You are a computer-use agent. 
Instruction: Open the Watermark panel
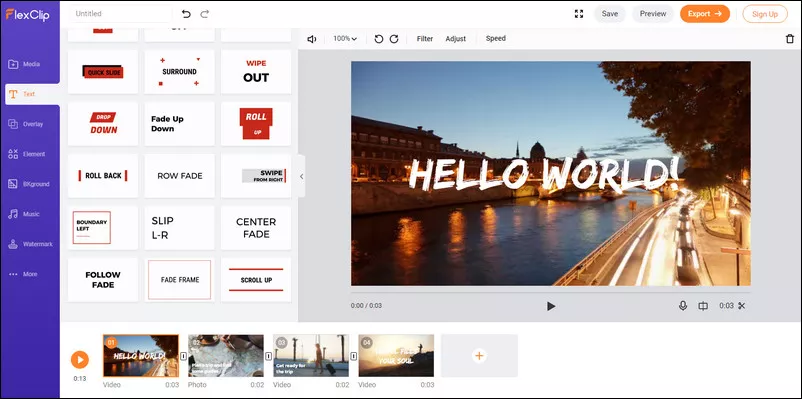(x=30, y=244)
